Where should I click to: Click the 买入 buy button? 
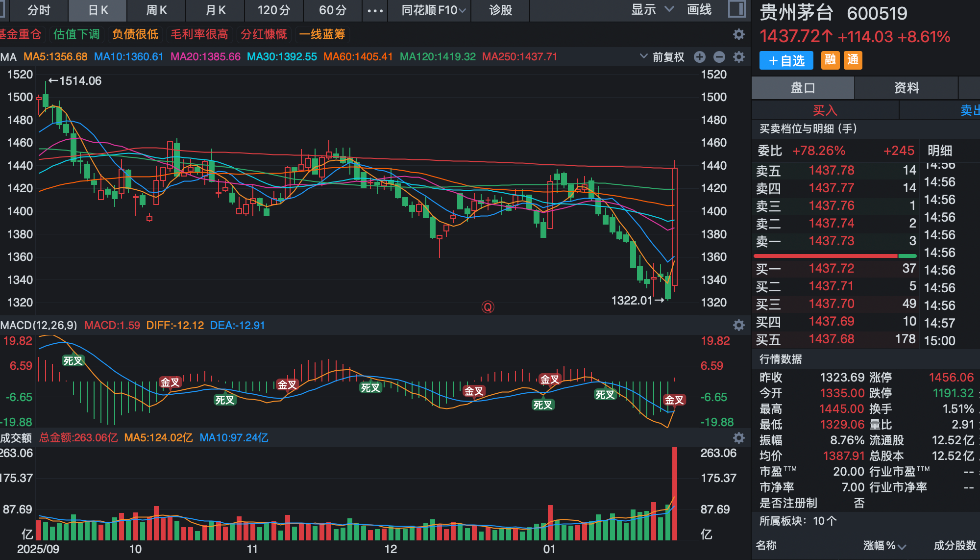[825, 110]
